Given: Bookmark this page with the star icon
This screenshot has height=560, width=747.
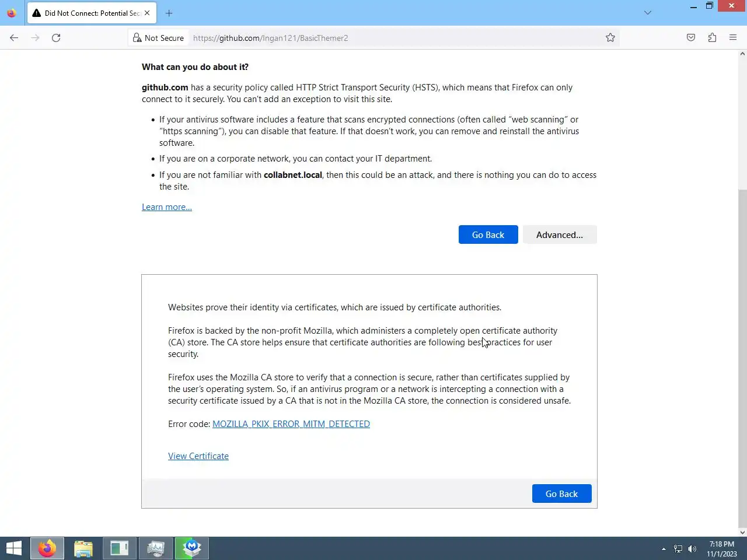Looking at the screenshot, I should [610, 38].
